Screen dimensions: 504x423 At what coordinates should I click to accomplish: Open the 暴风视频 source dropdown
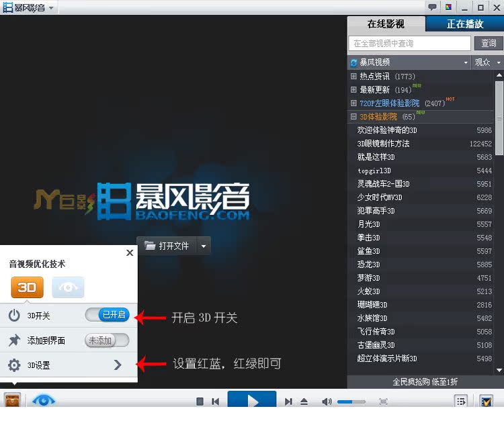tap(466, 62)
